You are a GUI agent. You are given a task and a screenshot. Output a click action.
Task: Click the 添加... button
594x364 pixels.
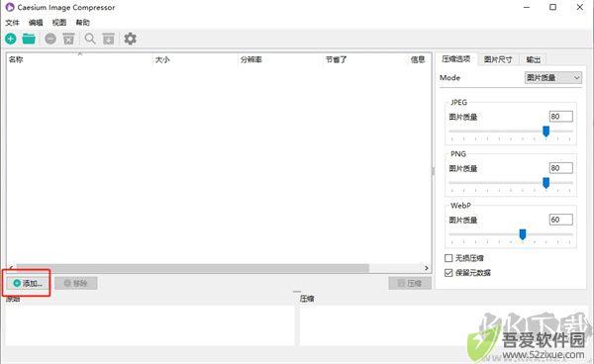(28, 283)
